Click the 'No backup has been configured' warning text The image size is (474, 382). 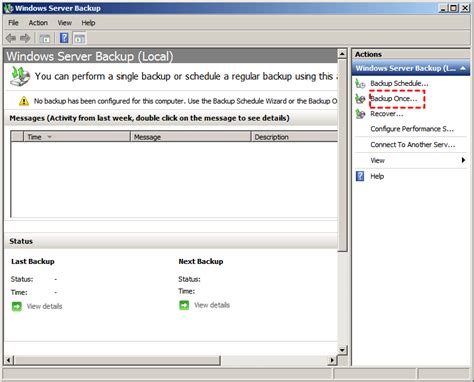pyautogui.click(x=185, y=101)
